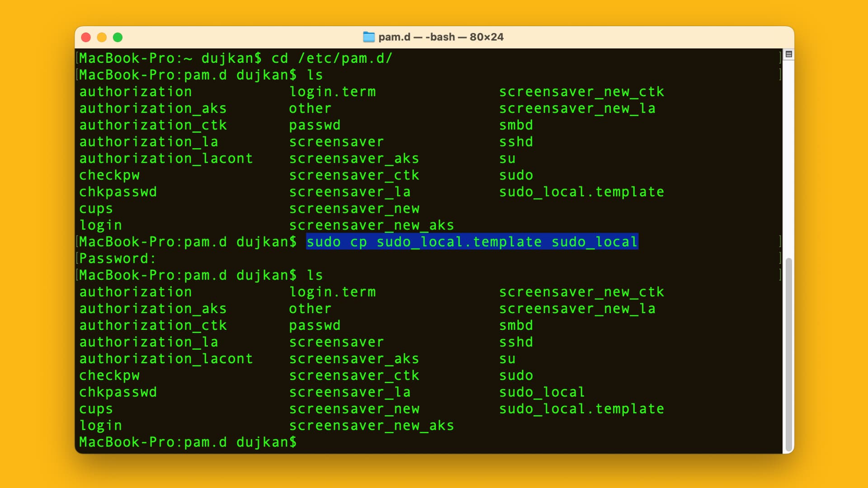
Task: Close the Terminal window with red button
Action: 86,37
